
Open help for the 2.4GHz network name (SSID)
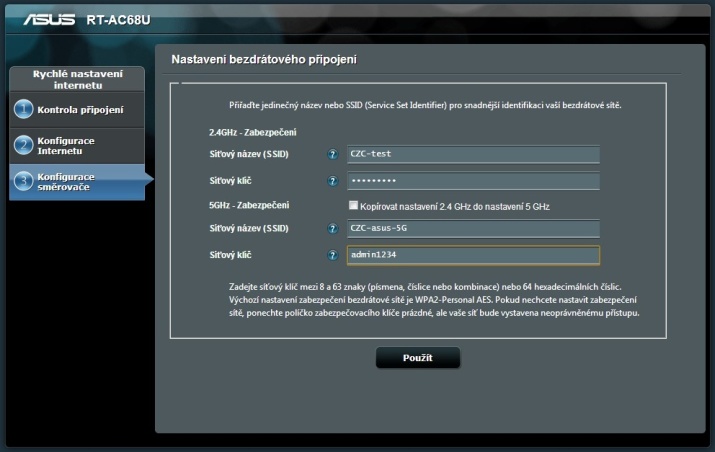tap(333, 154)
